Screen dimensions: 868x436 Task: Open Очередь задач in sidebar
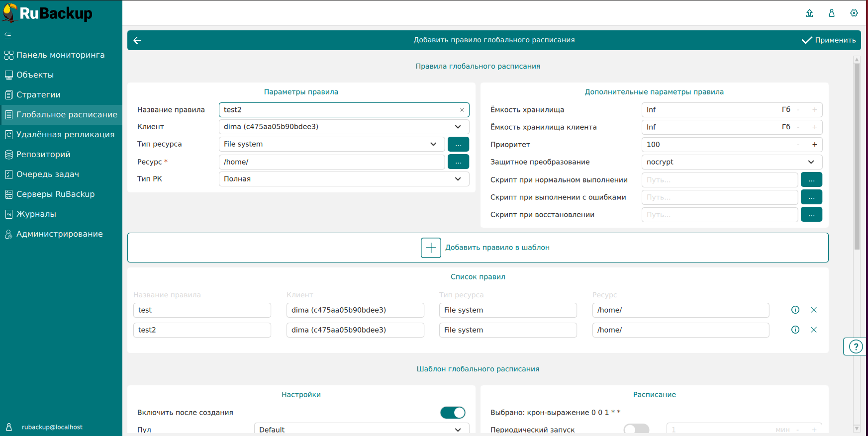tap(61, 174)
